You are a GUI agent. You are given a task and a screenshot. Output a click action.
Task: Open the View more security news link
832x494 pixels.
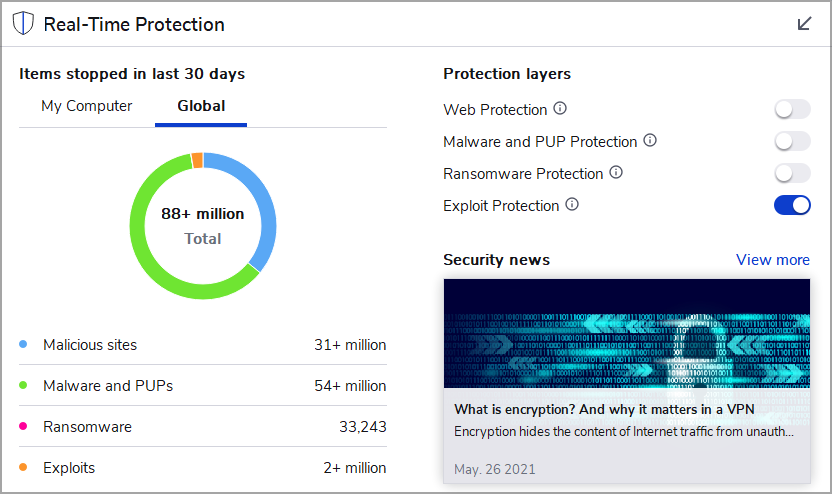coord(773,259)
